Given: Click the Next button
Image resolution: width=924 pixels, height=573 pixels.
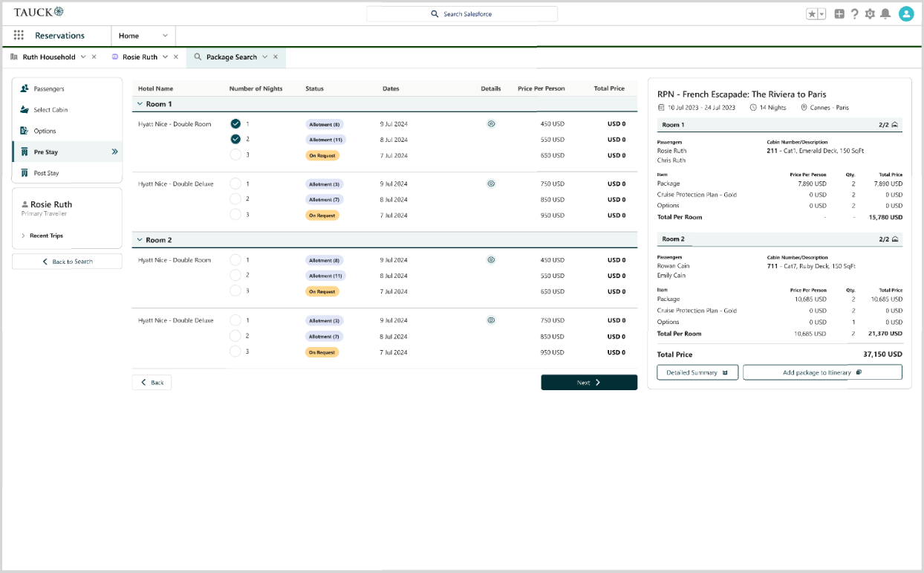Looking at the screenshot, I should tap(588, 383).
